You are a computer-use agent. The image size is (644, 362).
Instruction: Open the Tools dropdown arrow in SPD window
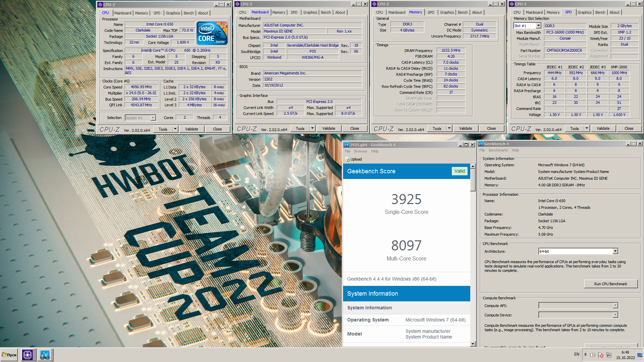coord(587,128)
